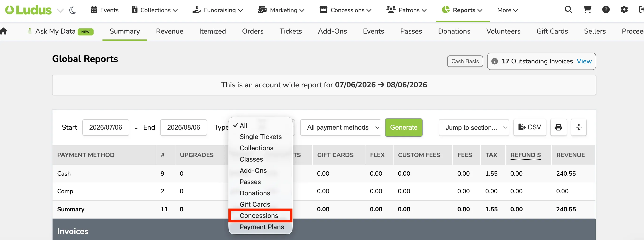The image size is (644, 240).
Task: Switch to the Add-Ons report tab
Action: (x=332, y=31)
